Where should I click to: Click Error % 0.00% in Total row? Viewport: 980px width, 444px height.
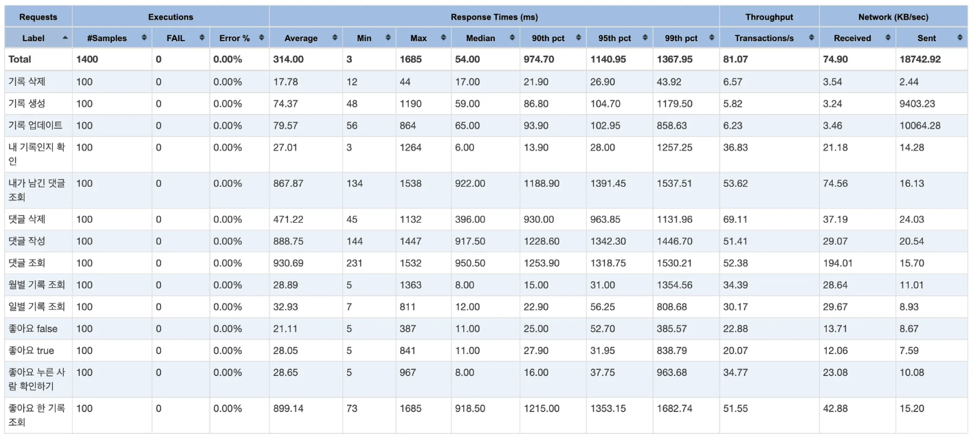click(x=227, y=59)
